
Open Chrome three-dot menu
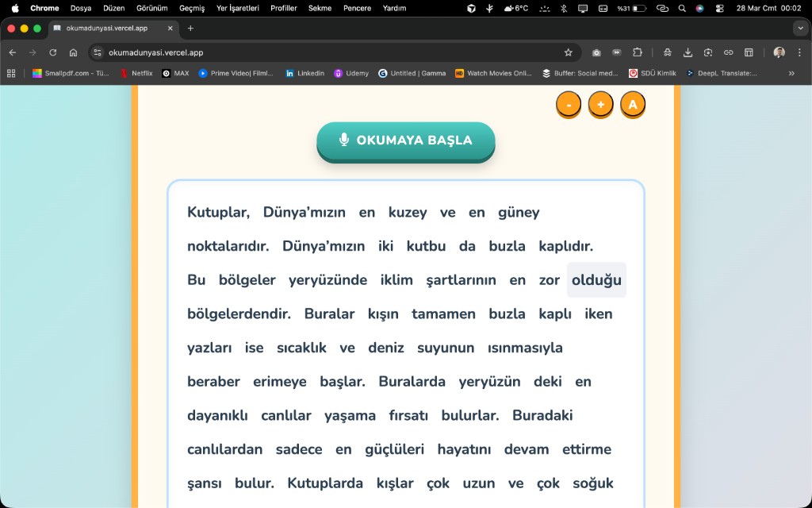pos(799,52)
